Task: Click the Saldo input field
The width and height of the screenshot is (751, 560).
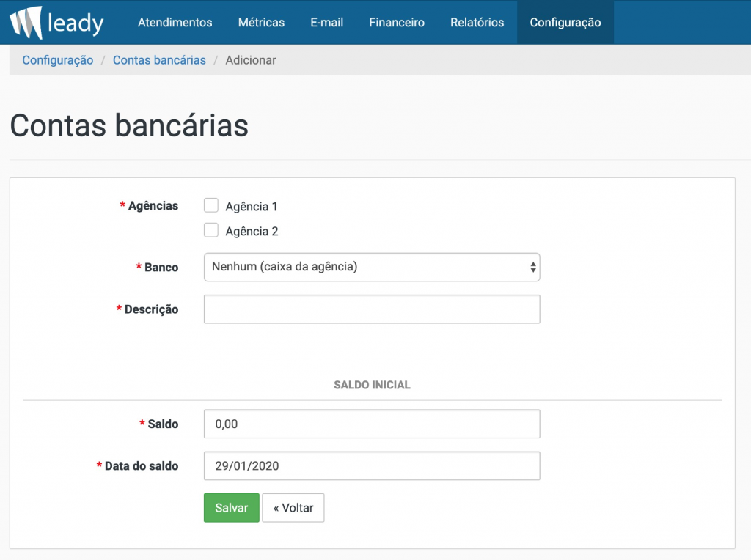Action: pos(372,424)
